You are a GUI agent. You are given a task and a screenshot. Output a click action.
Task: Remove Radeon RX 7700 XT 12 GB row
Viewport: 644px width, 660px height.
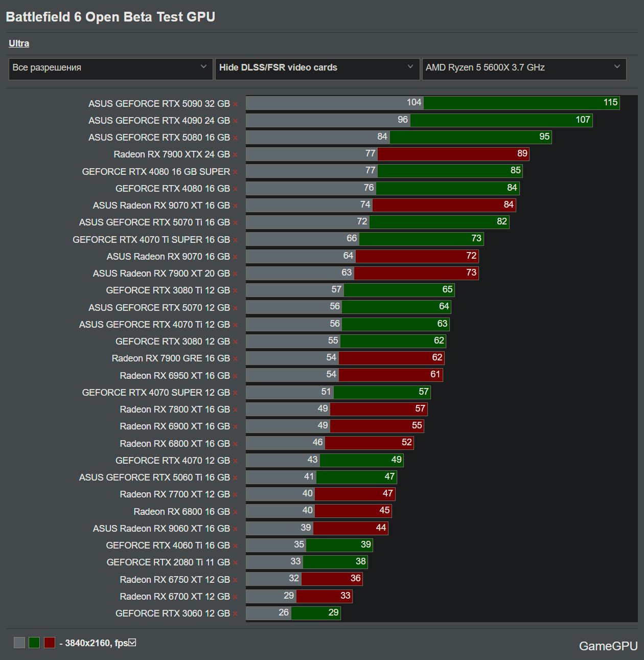[236, 495]
